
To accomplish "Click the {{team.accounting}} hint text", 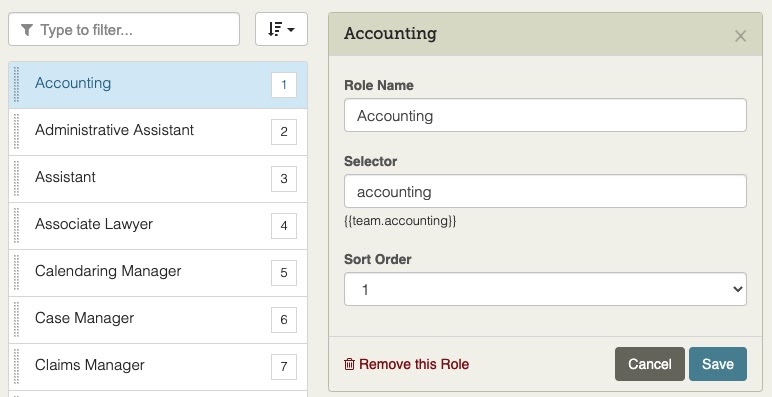I will (x=400, y=221).
